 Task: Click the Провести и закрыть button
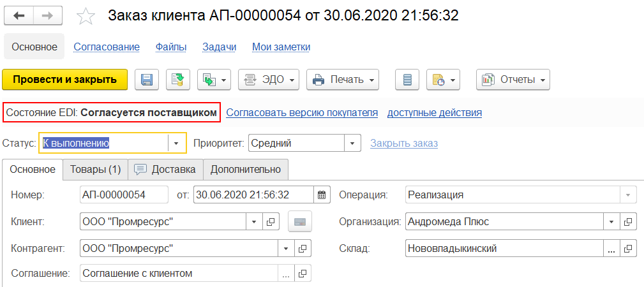[65, 80]
